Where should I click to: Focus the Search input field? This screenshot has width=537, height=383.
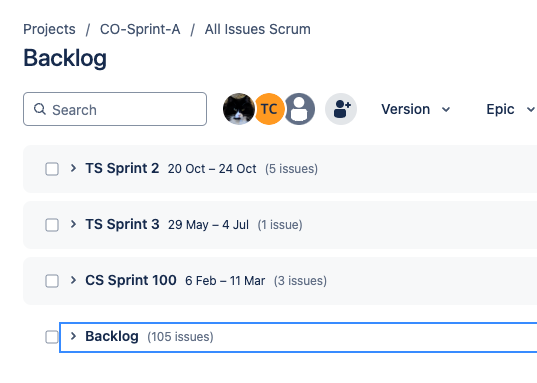115,109
